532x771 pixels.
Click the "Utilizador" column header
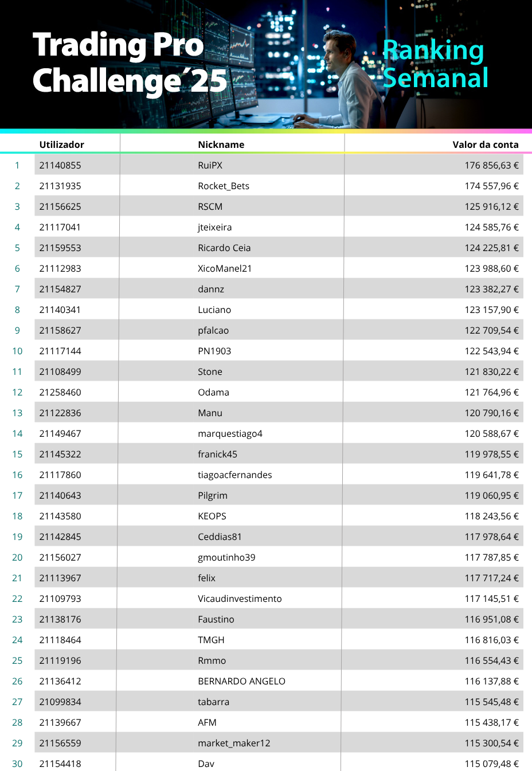coord(61,144)
